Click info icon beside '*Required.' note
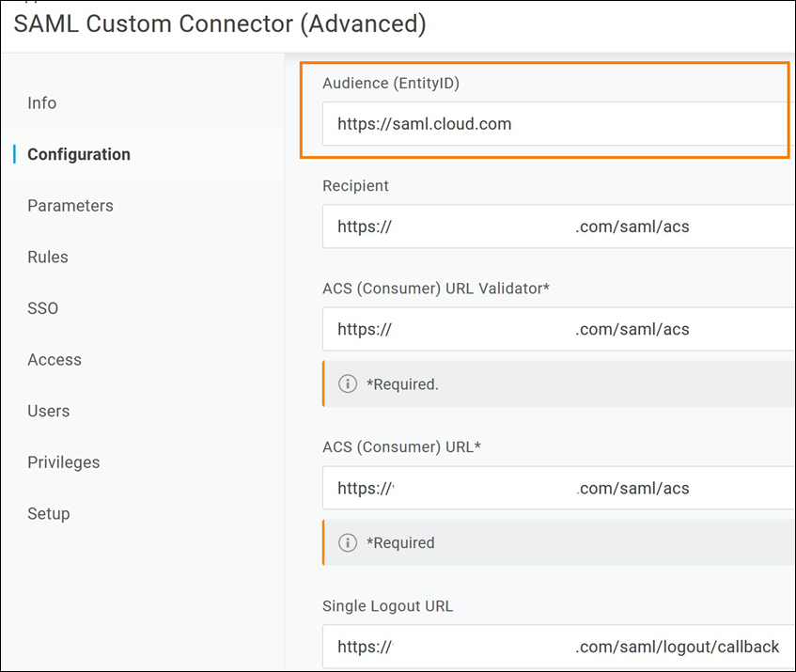 coord(348,383)
